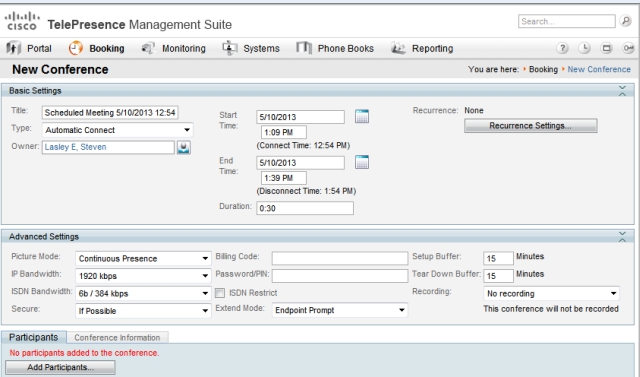640x377 pixels.
Task: Open the Reporting menu
Action: pyautogui.click(x=432, y=49)
